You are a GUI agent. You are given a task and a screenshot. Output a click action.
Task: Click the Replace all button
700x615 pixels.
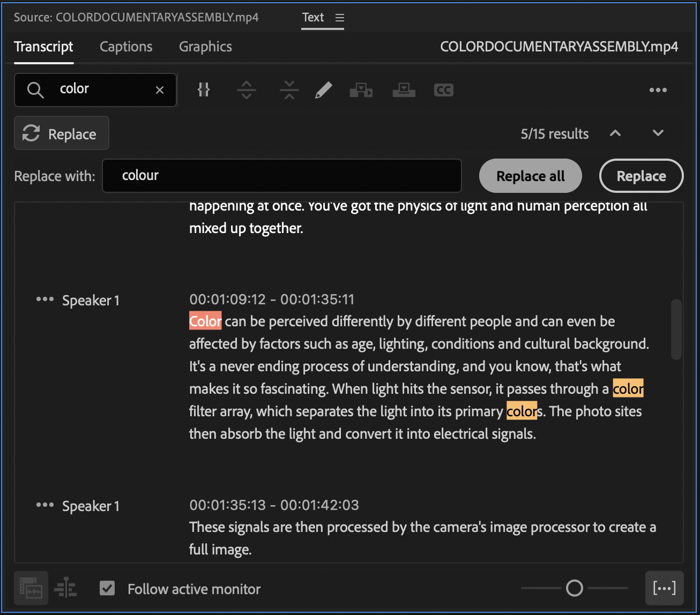click(x=530, y=176)
